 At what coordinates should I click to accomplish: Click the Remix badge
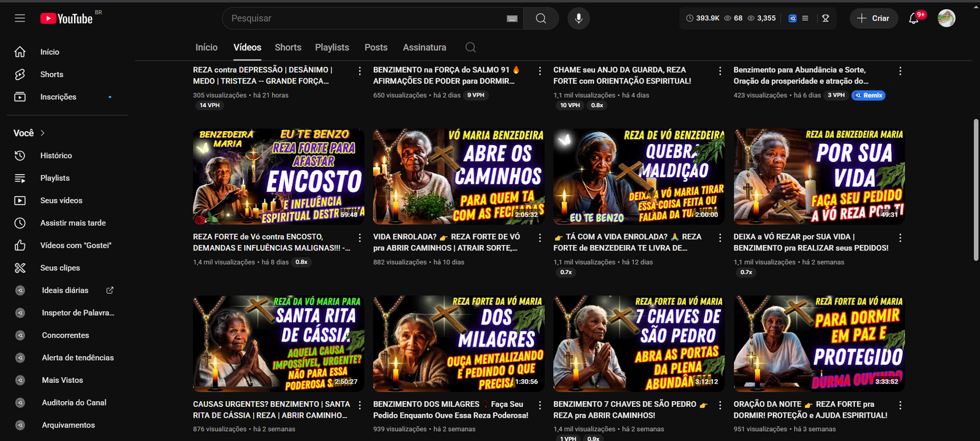(x=869, y=95)
